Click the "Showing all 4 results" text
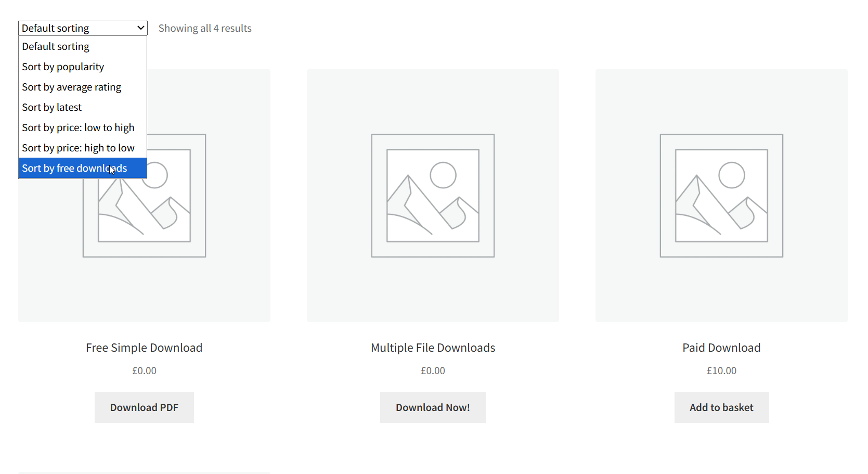The image size is (868, 474). click(x=205, y=28)
